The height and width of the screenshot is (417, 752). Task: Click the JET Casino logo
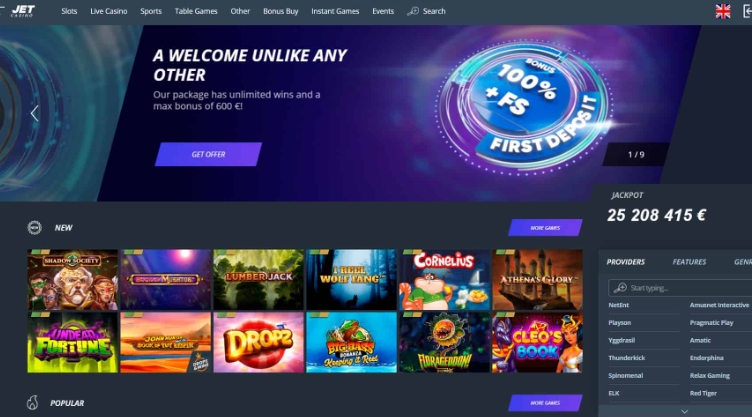point(23,11)
